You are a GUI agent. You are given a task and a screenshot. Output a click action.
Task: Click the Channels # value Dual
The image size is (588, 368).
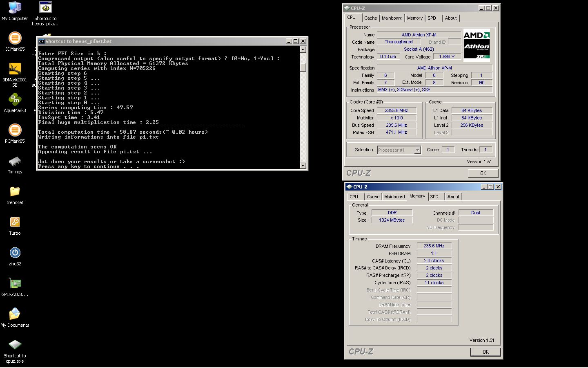pos(476,213)
